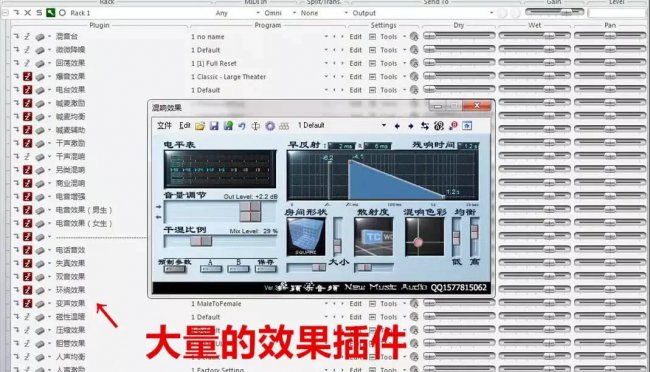This screenshot has height=372, width=650.
Task: Click previous-program arrow in '1 Classic - Large Theater' row
Action: [334, 77]
